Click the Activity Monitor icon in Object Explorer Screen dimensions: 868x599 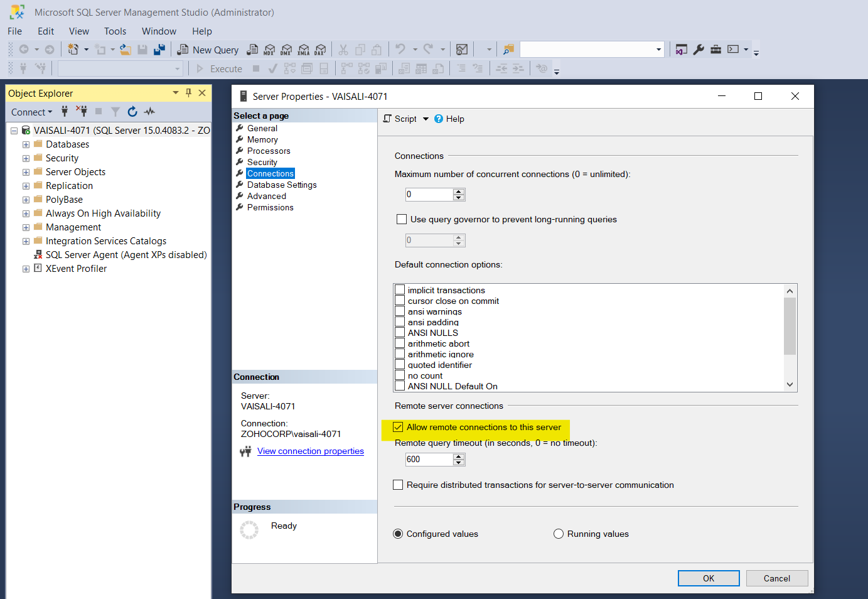click(149, 112)
